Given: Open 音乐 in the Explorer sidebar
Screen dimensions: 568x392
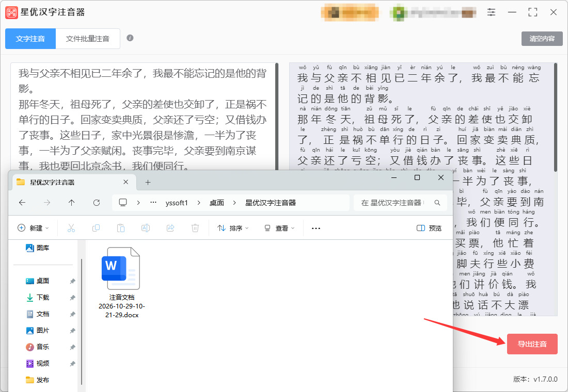Looking at the screenshot, I should point(38,347).
